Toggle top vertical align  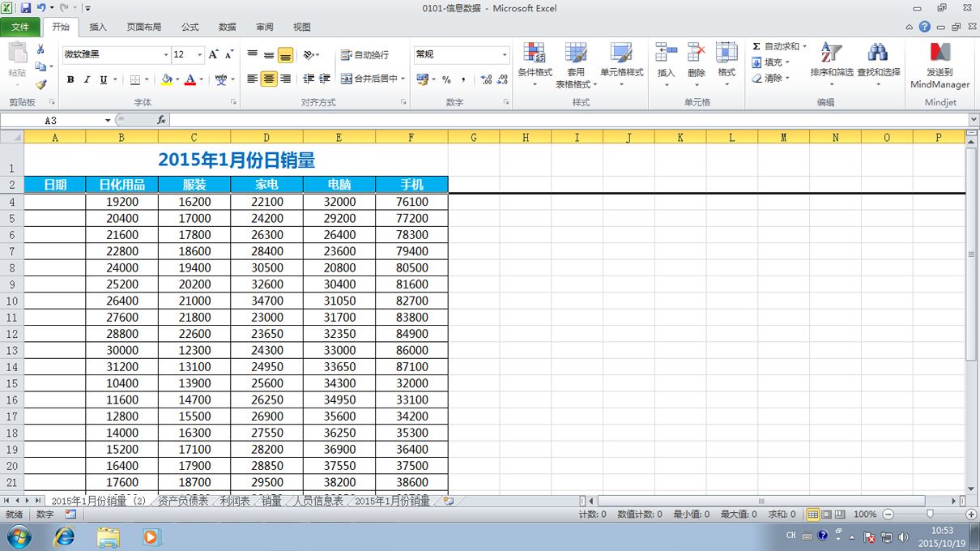253,54
